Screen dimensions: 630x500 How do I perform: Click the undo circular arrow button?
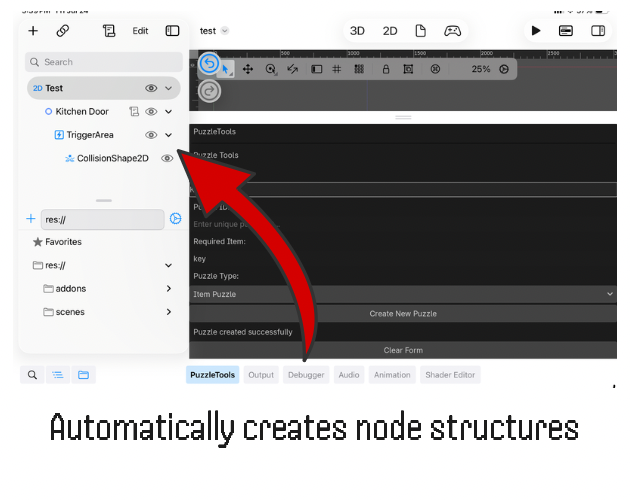pyautogui.click(x=209, y=64)
